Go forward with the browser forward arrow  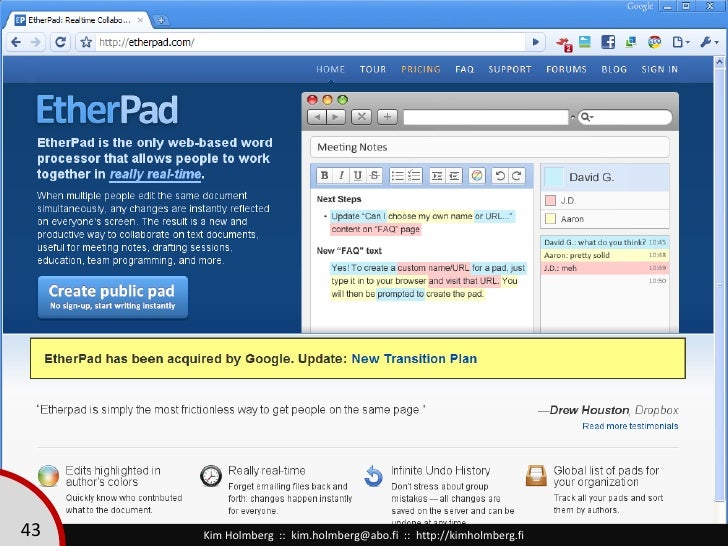pyautogui.click(x=35, y=42)
